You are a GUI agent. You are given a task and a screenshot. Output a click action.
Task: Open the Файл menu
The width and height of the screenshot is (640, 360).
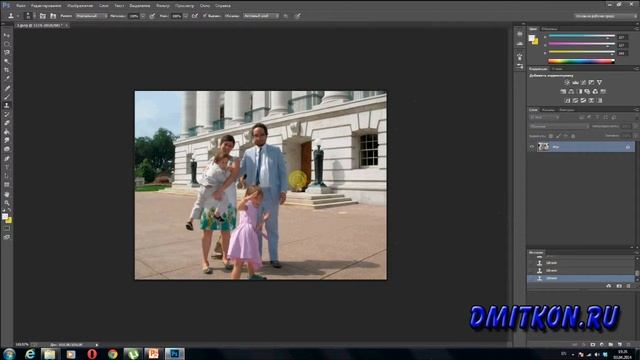21,6
